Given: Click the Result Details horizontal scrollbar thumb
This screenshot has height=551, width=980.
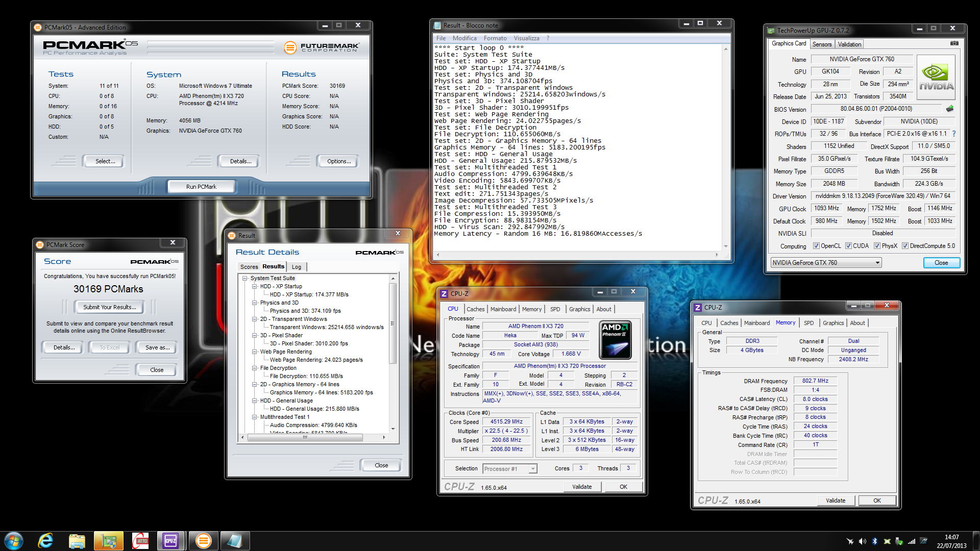Looking at the screenshot, I should pyautogui.click(x=305, y=438).
